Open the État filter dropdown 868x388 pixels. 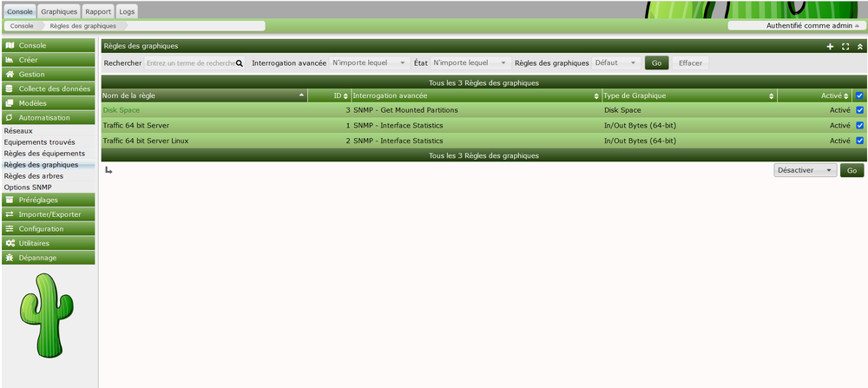coord(471,63)
